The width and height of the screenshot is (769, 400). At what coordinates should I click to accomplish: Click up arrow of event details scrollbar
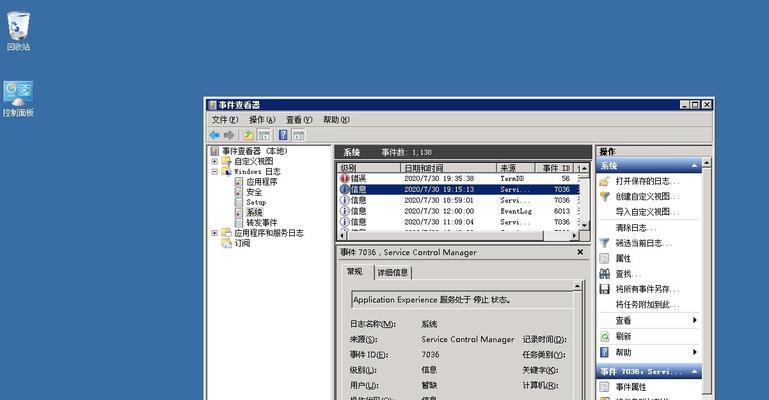tap(577, 286)
